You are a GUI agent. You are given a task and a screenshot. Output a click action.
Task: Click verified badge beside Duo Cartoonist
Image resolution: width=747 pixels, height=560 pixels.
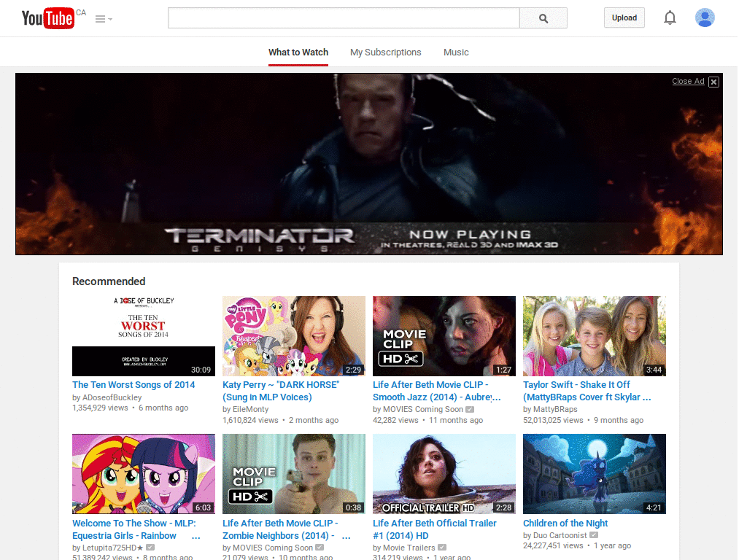pos(594,535)
